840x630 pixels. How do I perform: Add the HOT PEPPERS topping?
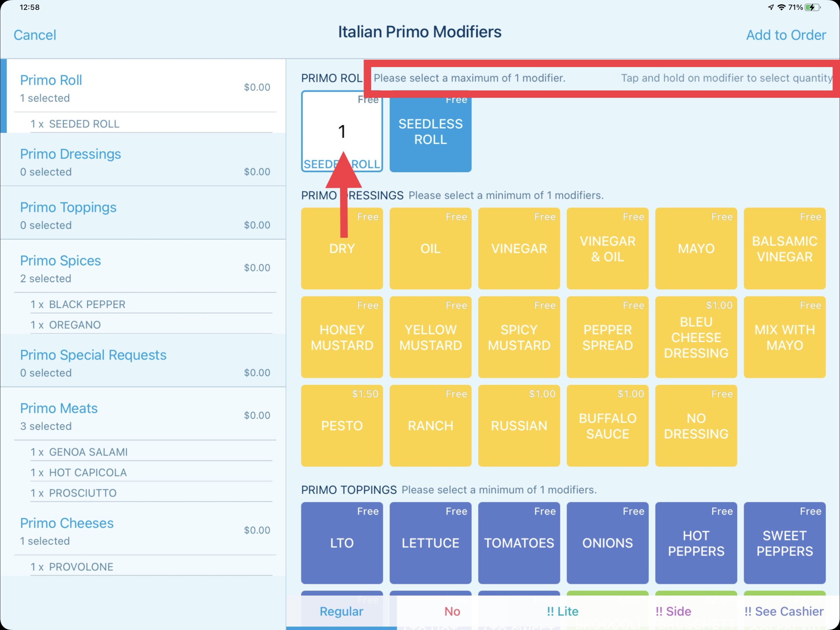point(696,543)
